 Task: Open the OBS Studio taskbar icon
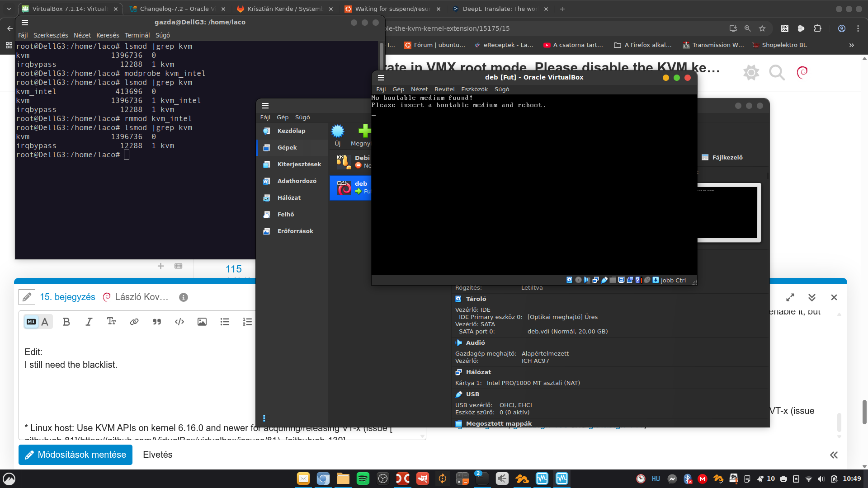(x=382, y=479)
